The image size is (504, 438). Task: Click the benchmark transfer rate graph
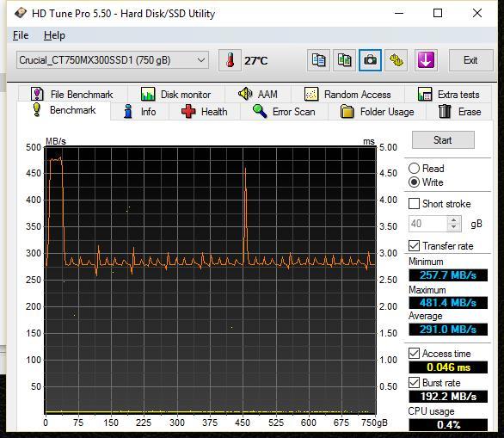click(210, 281)
